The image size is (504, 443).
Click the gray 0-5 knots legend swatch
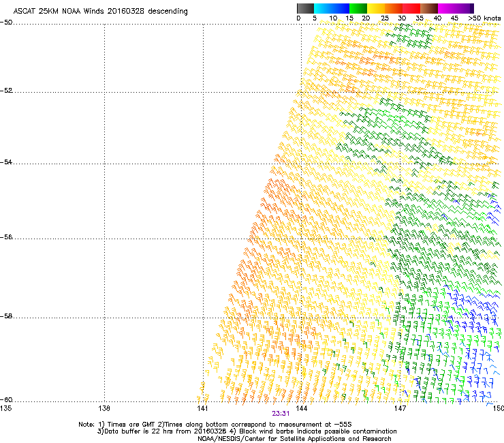305,8
